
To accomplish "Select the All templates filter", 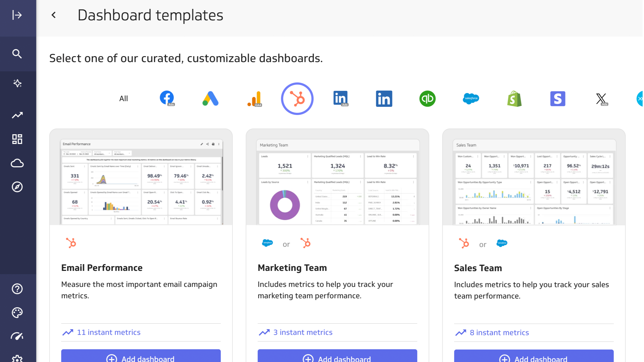I will (x=123, y=98).
